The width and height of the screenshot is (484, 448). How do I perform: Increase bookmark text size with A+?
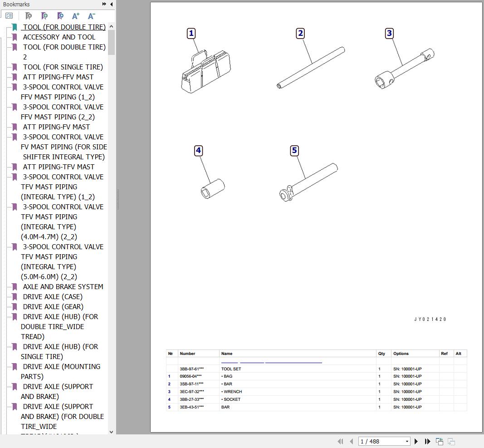[76, 16]
